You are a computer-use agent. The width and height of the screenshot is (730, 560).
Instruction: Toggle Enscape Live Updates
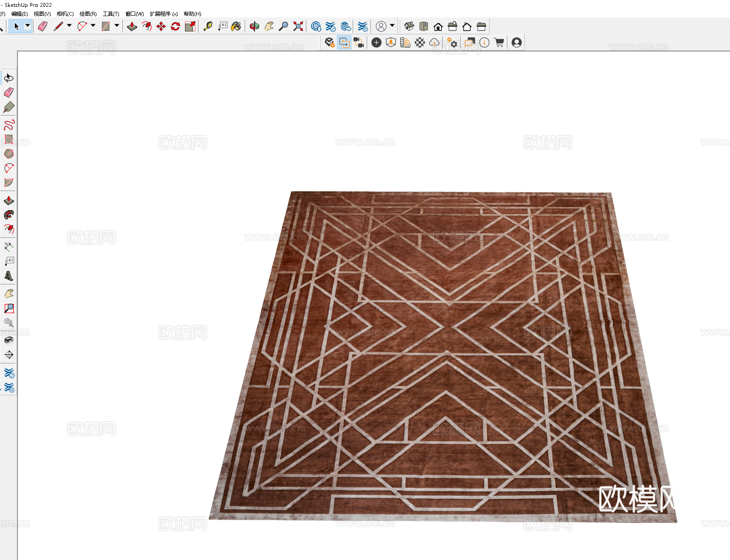[344, 42]
